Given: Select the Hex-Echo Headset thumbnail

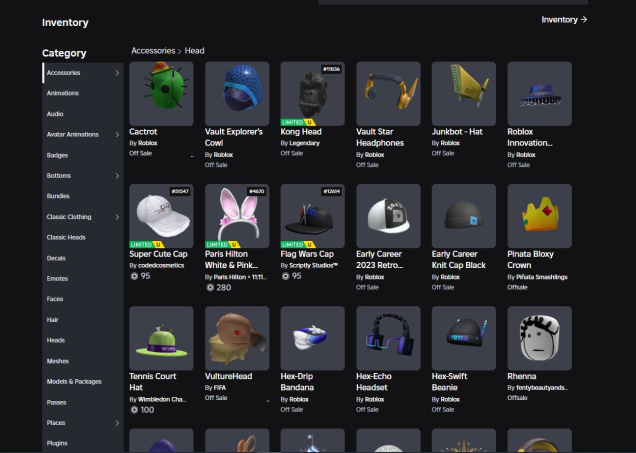Looking at the screenshot, I should coord(388,338).
